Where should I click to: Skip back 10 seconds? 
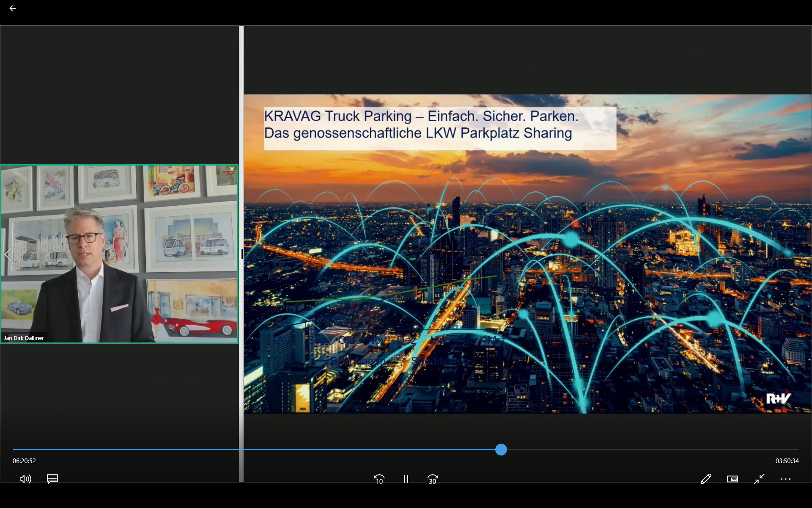[x=379, y=479]
